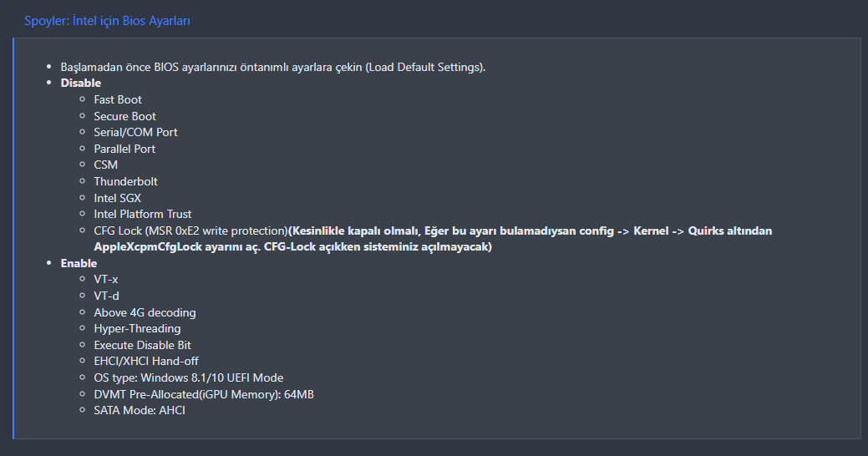Click the "SATA Mode: AHCI" entry
This screenshot has width=868, height=456.
click(139, 410)
